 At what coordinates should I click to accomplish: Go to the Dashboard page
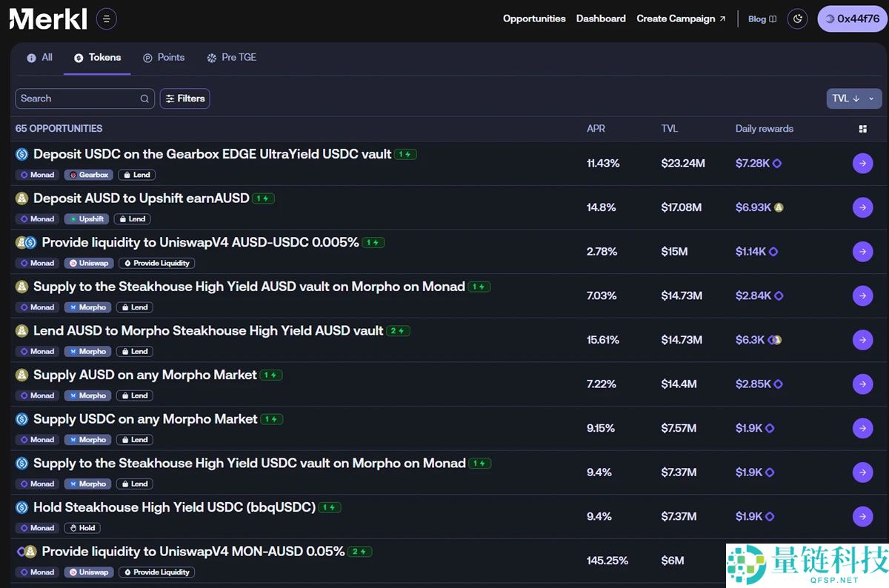coord(601,19)
